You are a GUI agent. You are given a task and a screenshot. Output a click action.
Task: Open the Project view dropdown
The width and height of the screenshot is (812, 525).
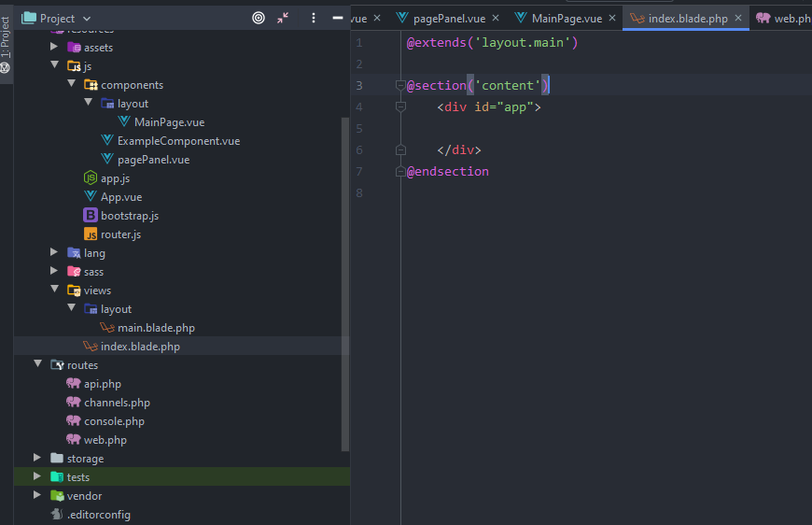click(x=87, y=19)
